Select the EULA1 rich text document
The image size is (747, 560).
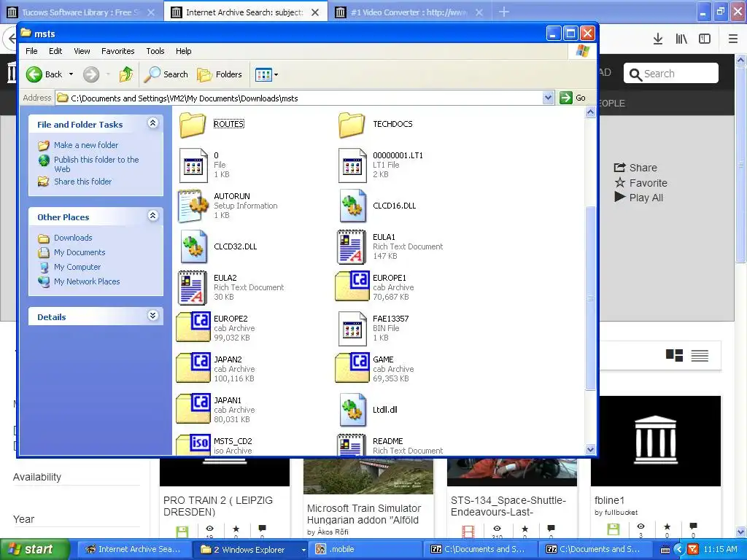pos(352,246)
